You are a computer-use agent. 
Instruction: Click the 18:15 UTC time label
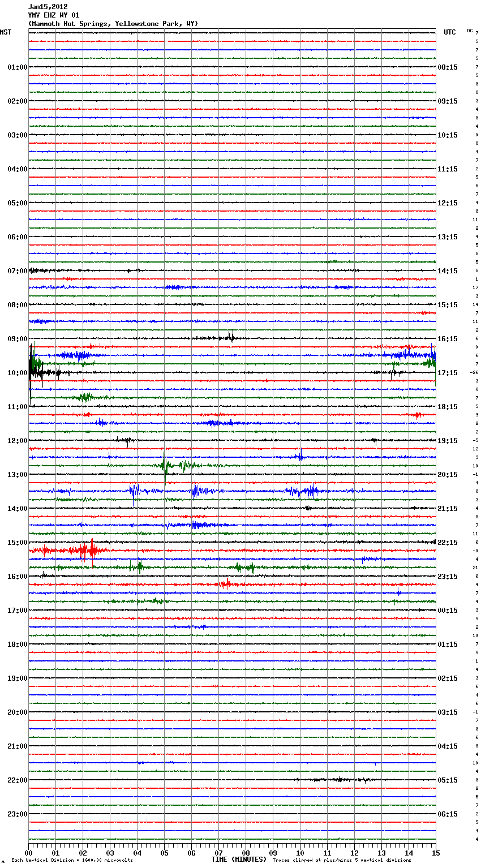coord(448,407)
